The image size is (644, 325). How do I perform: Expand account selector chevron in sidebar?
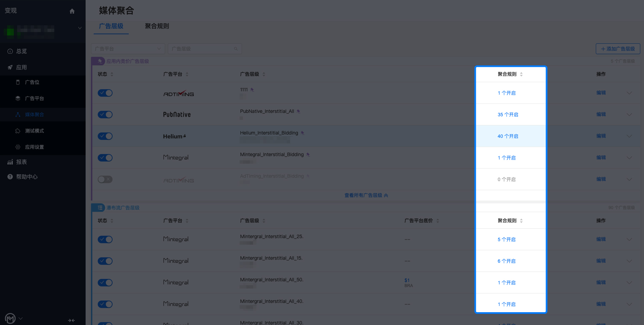(x=80, y=28)
